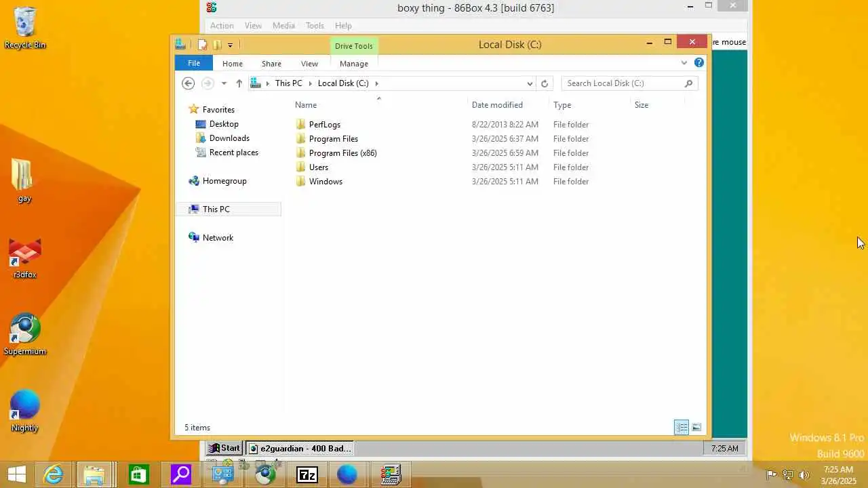Click the Properties quick access icon
Viewport: 868px width, 488px height.
click(x=202, y=45)
